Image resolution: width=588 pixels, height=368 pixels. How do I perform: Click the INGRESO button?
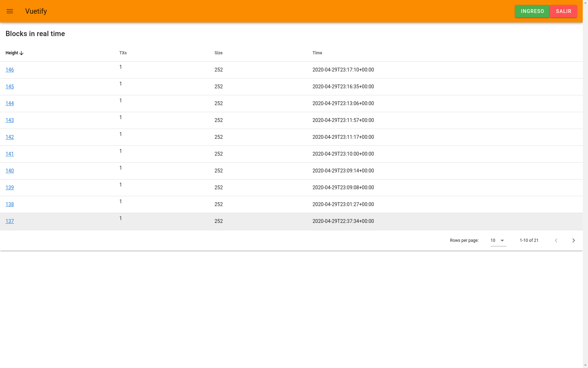(x=532, y=11)
